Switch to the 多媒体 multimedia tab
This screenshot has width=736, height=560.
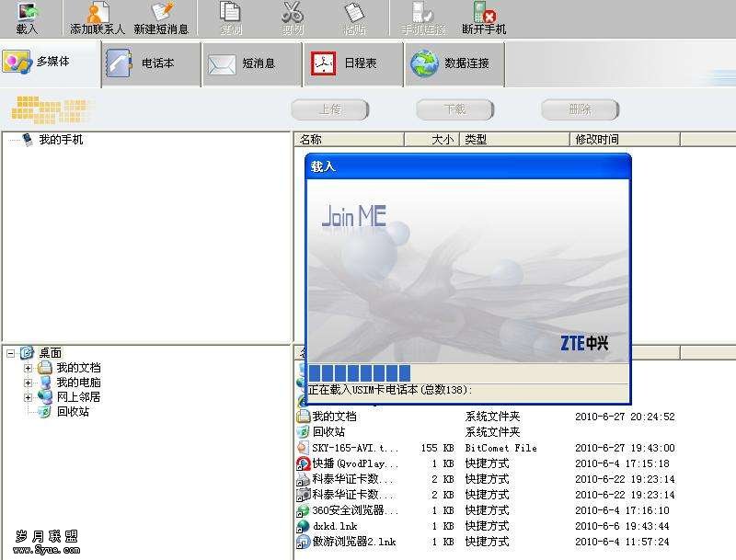click(51, 63)
